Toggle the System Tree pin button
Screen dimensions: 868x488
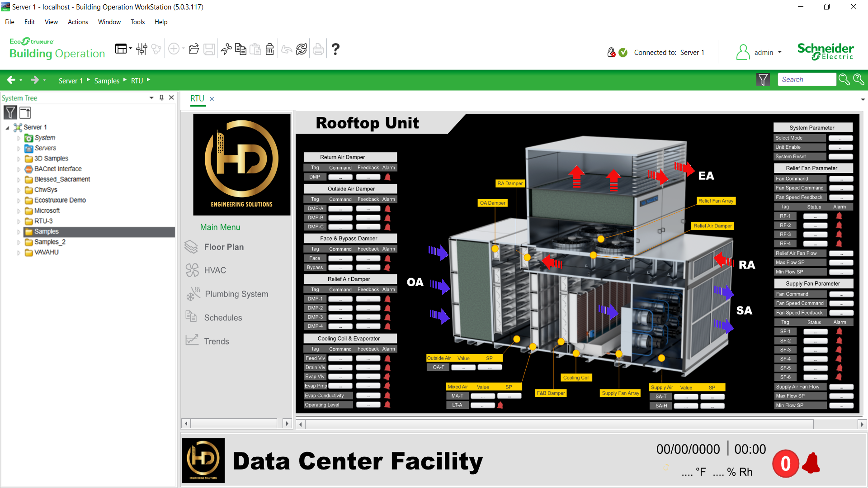coord(161,98)
